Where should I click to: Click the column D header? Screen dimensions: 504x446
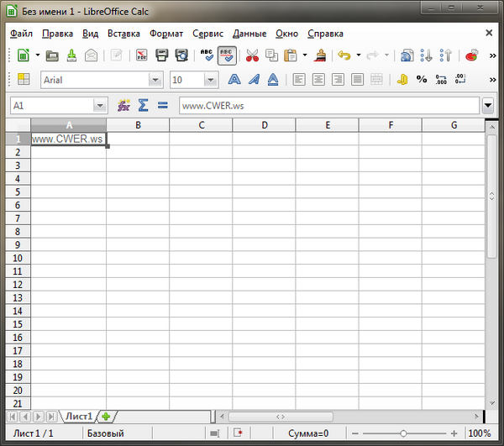[x=264, y=125]
